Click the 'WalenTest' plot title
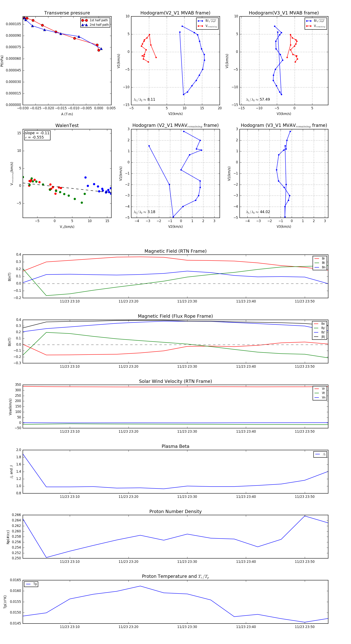351x644 pixels. 67,125
